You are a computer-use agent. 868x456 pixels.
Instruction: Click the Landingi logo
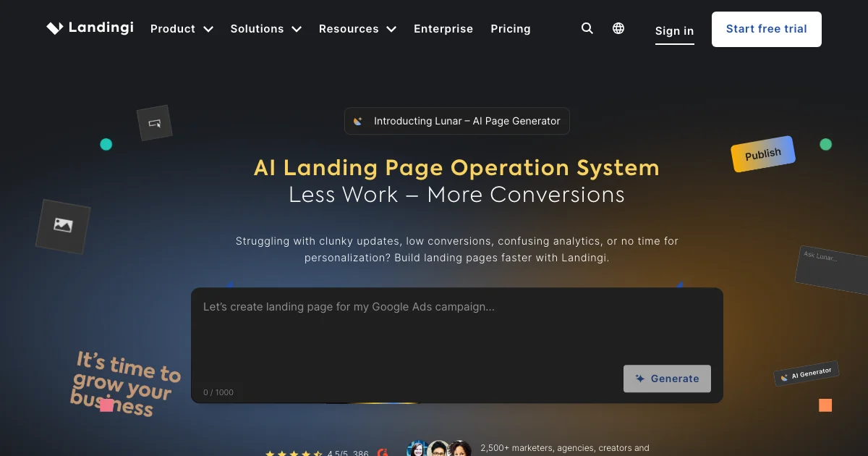(x=90, y=28)
